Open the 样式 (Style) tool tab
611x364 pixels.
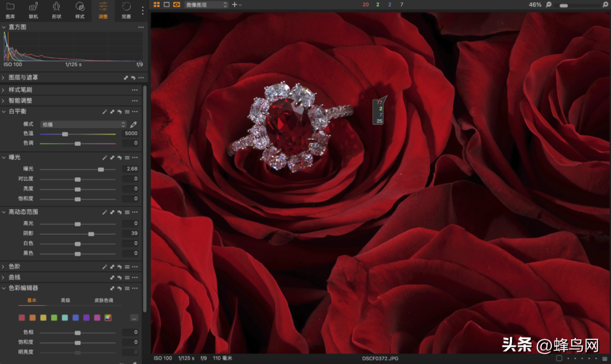80,10
